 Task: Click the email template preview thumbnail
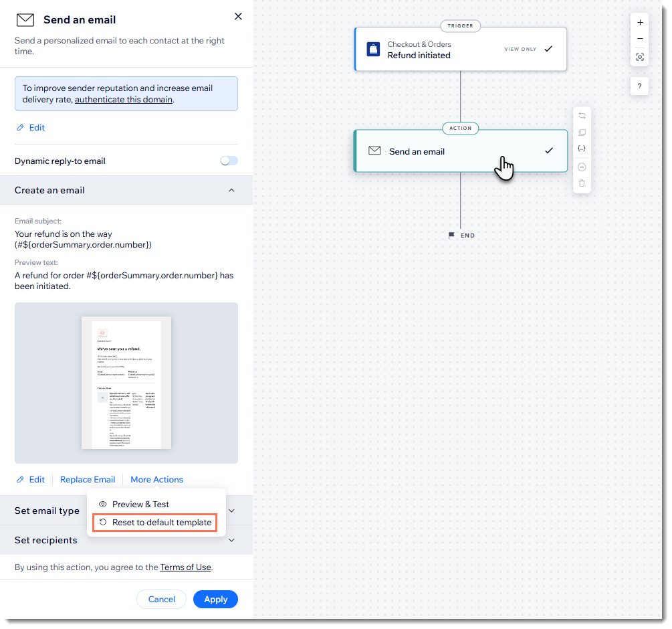126,383
